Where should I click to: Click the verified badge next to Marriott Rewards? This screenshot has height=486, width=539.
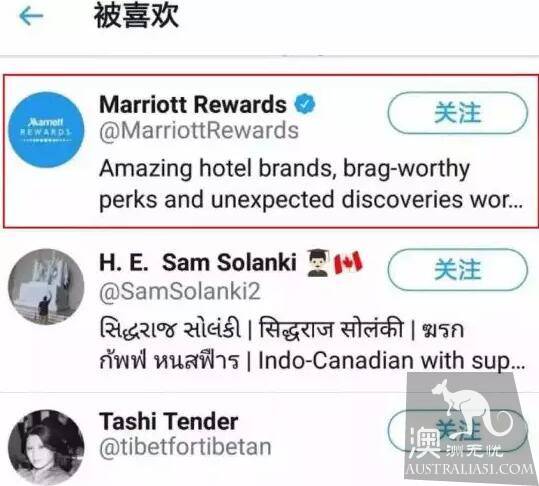[x=305, y=104]
